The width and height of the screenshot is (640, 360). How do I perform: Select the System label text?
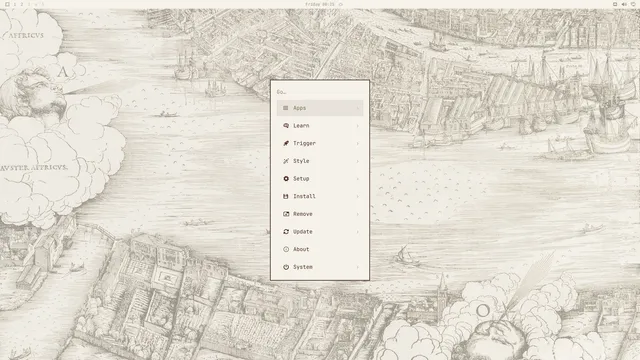point(303,267)
